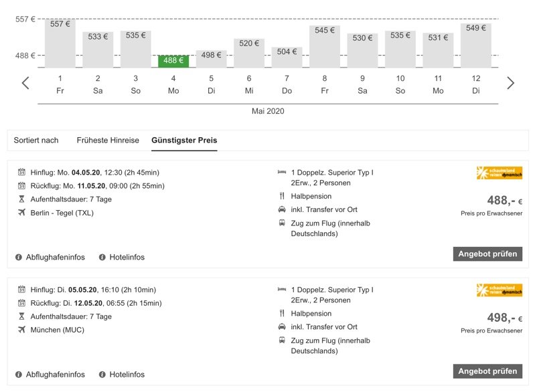Sort by Früheste Hinreise tab

tap(108, 140)
